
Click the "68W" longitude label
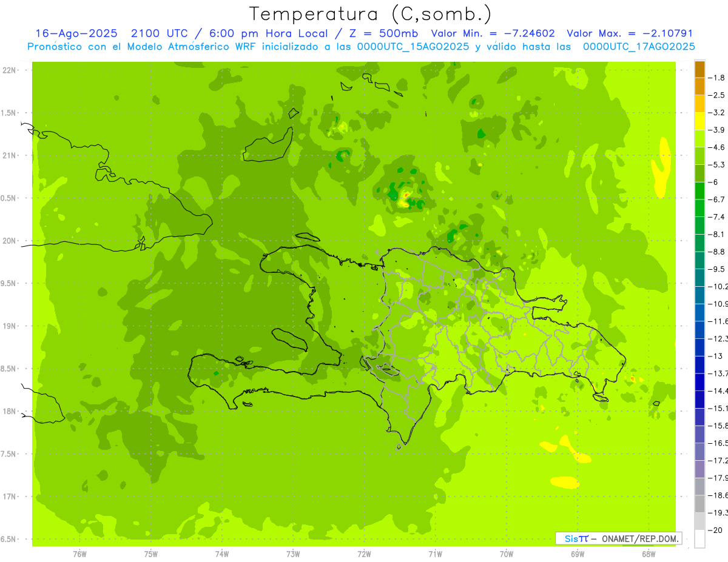[649, 554]
